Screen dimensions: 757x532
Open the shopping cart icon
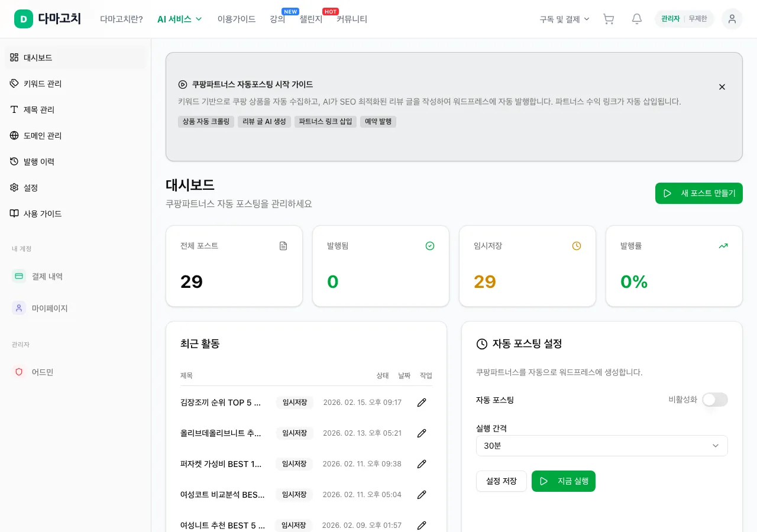(x=609, y=19)
